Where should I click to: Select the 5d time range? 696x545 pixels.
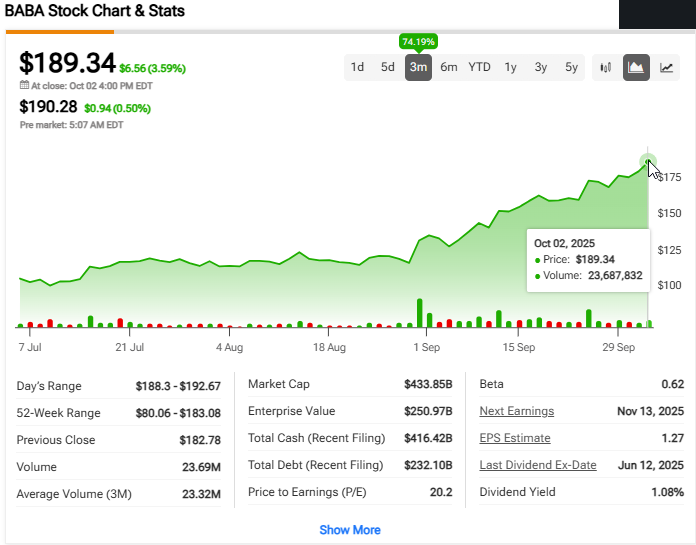point(387,68)
